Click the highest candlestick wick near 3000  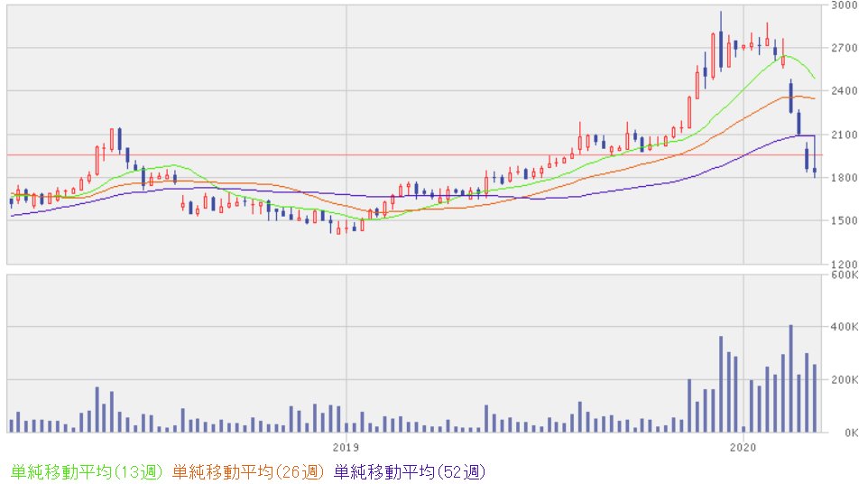coord(721,41)
